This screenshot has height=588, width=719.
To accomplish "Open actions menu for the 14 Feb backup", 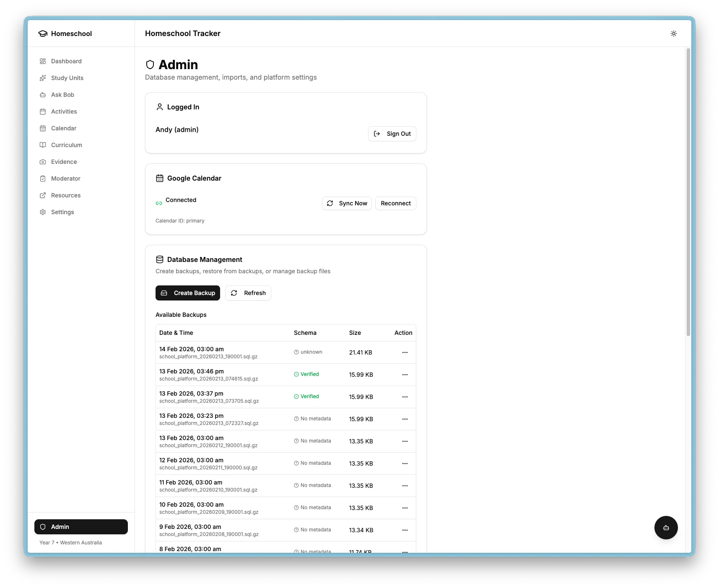I will [x=405, y=352].
